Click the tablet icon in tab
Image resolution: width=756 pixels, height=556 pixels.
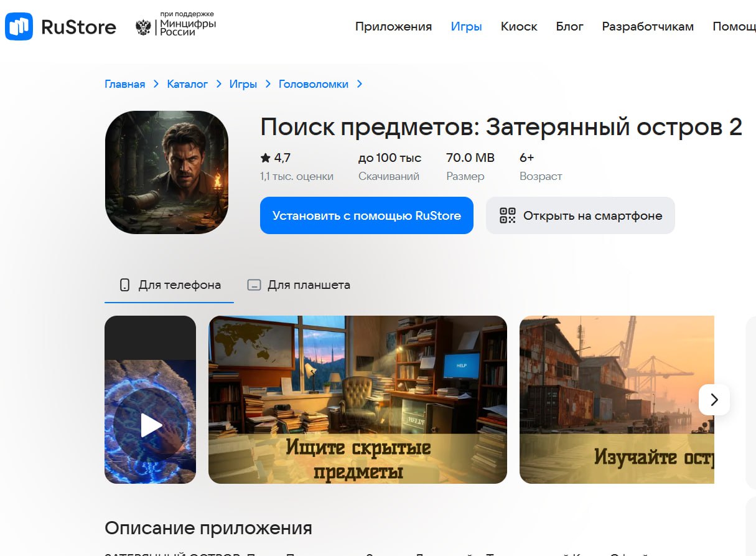click(x=254, y=285)
